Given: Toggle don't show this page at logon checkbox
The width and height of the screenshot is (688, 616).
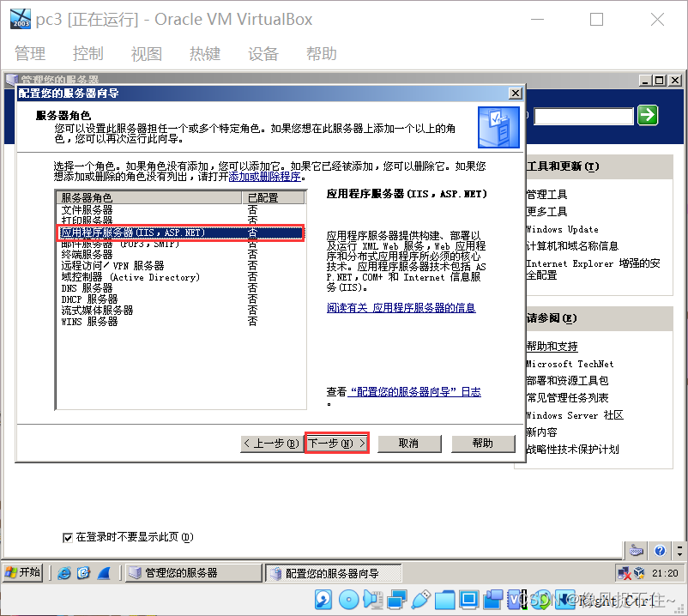Looking at the screenshot, I should tap(68, 537).
